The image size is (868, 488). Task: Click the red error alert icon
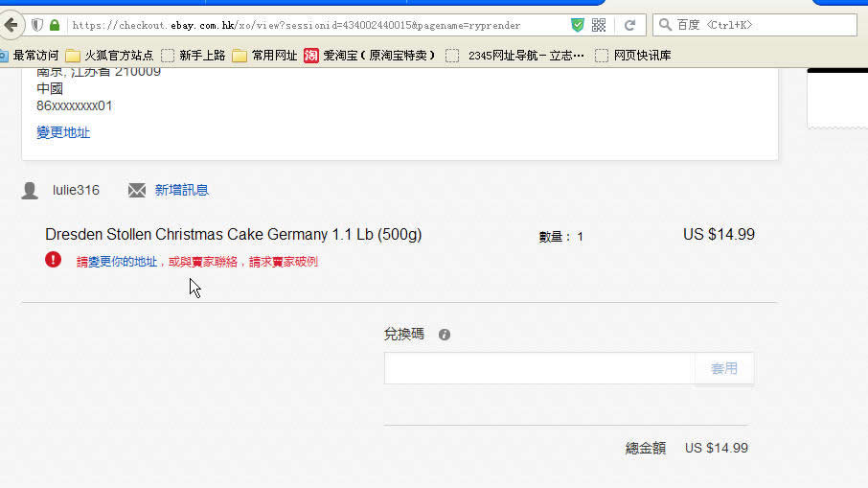tap(53, 259)
